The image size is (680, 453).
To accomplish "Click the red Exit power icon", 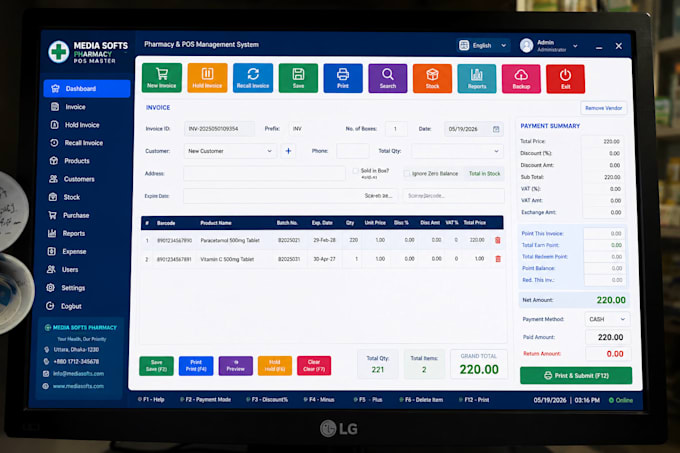I will click(566, 79).
